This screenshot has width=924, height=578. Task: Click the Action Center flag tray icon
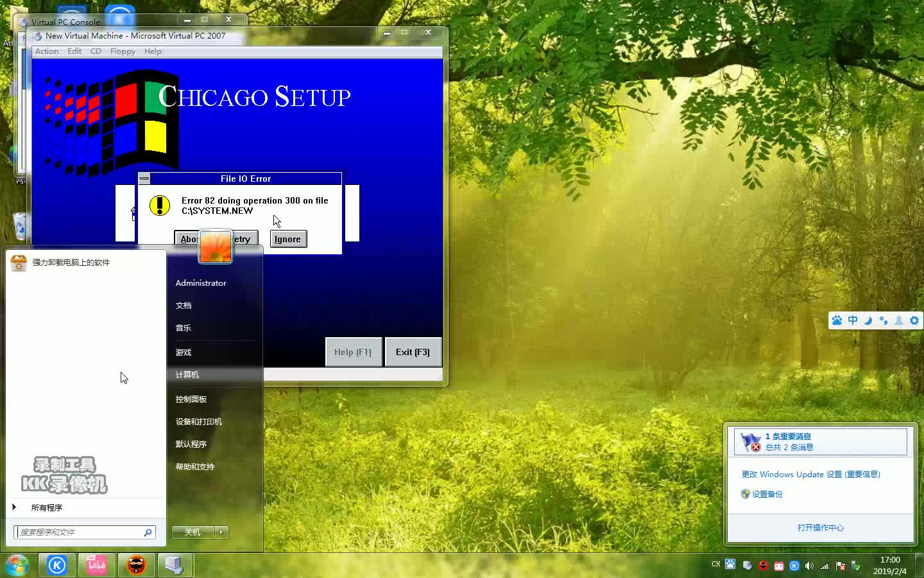pyautogui.click(x=841, y=566)
